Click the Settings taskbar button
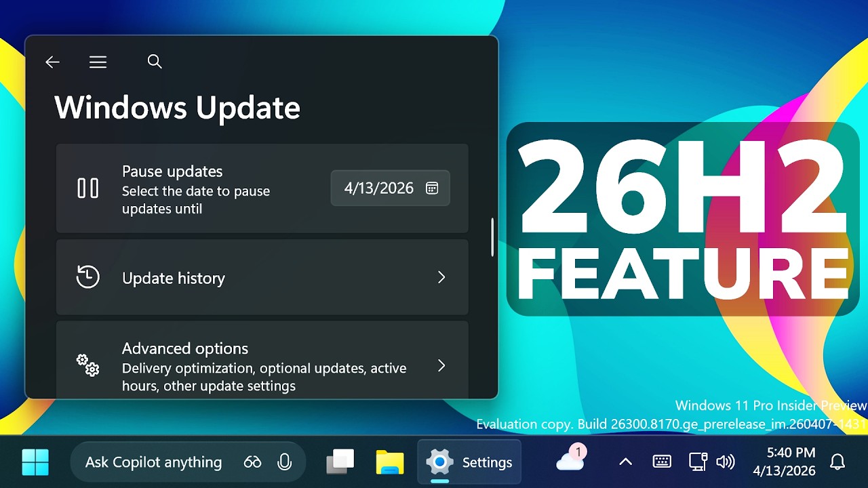Screen dimensions: 868x488 click(x=469, y=462)
